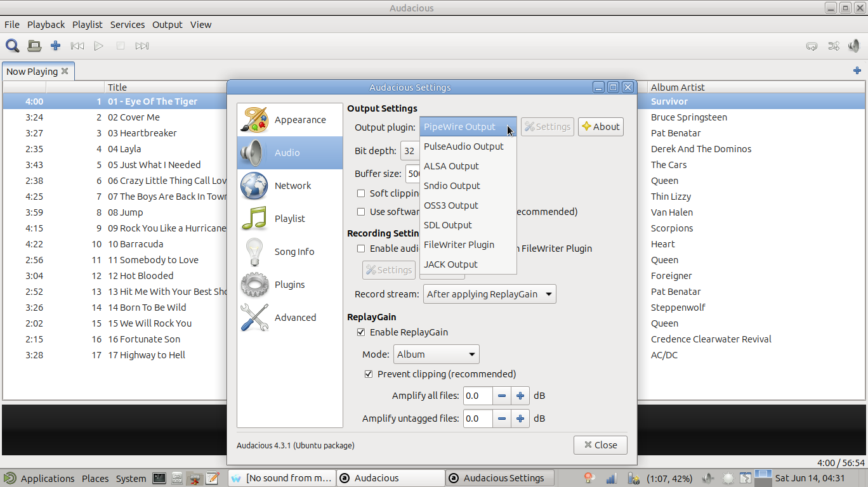Toggle the Enable audio stream recording checkbox
The image size is (868, 487).
[361, 249]
